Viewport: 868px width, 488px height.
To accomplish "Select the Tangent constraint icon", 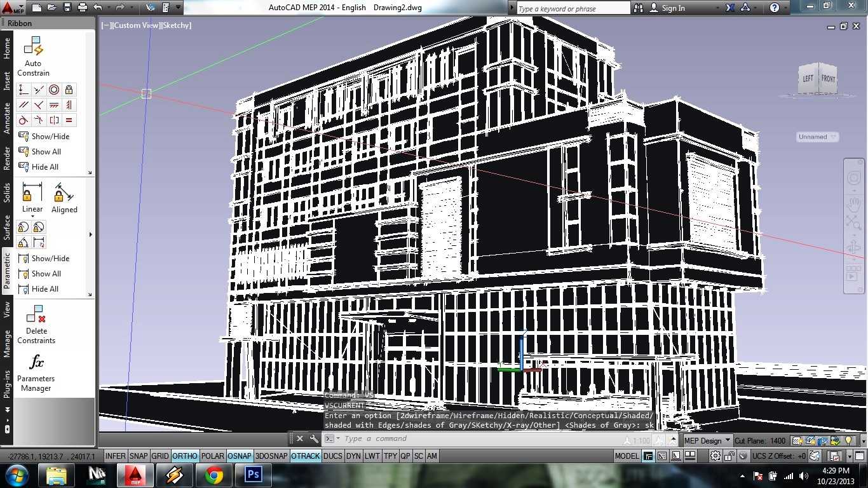I will [24, 120].
